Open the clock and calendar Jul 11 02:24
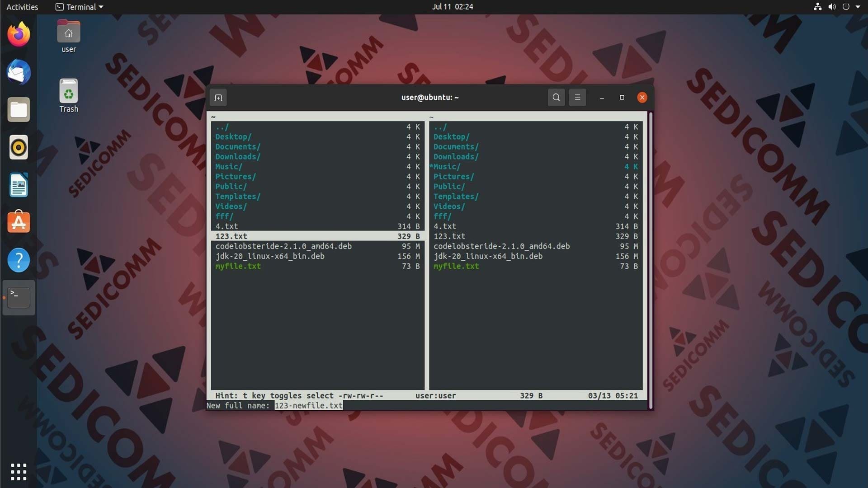Screen dimensions: 868x488 452,7
